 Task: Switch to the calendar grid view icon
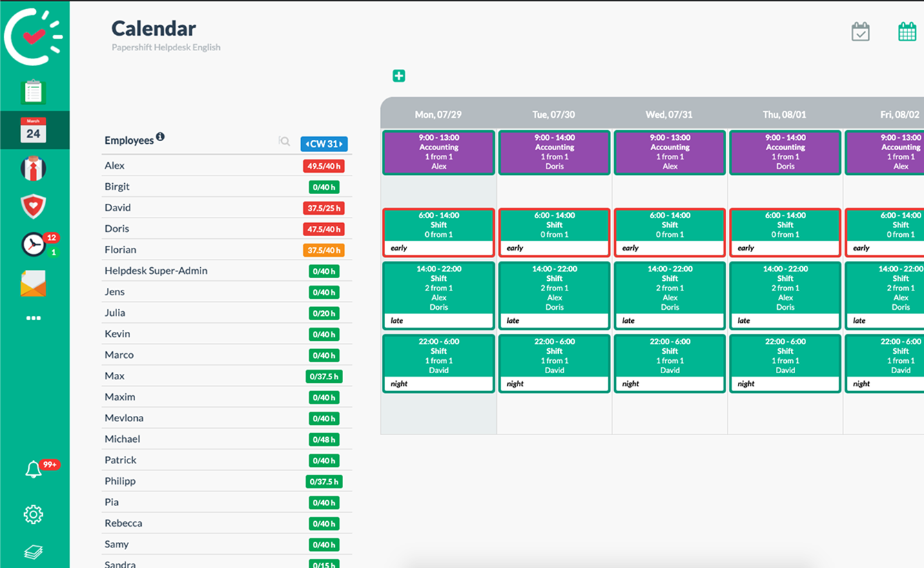pos(907,32)
